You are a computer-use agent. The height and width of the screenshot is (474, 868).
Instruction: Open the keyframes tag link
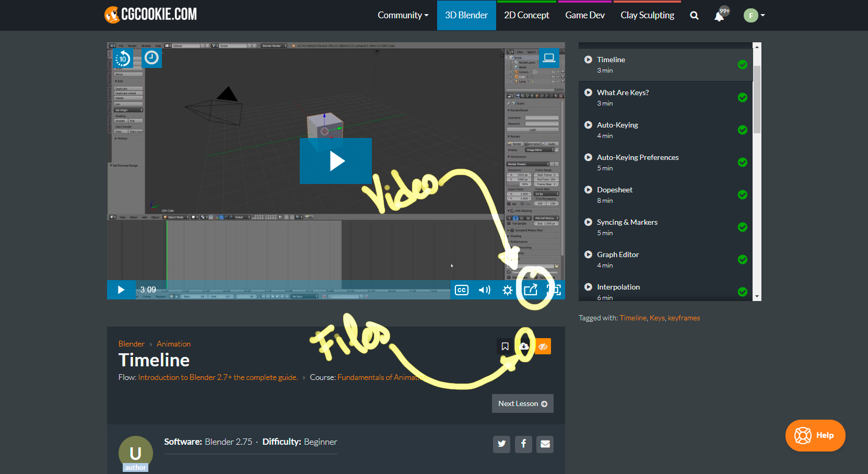pos(684,318)
